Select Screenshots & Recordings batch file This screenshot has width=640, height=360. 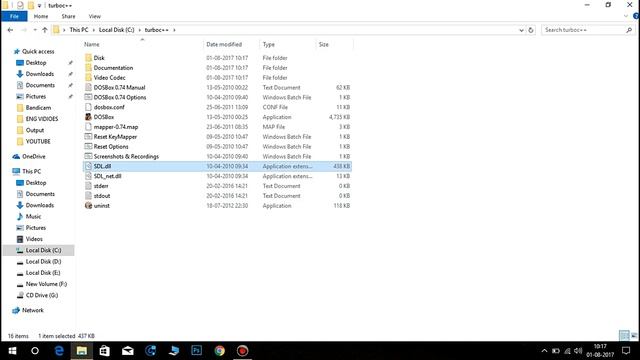click(x=126, y=156)
